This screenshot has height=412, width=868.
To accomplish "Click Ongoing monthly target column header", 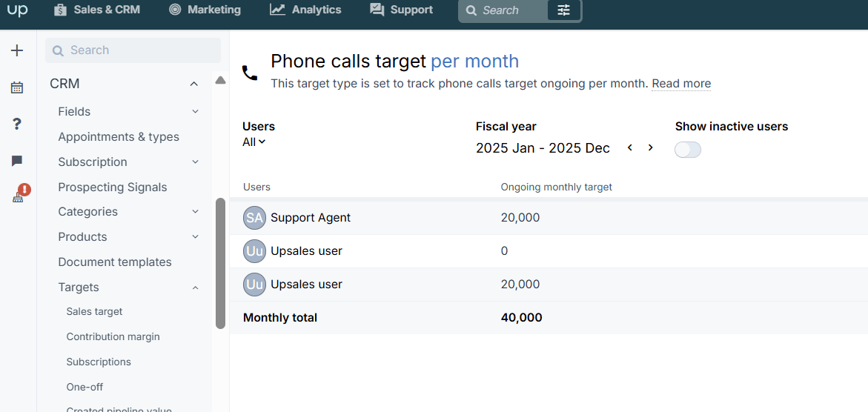I will pos(557,187).
